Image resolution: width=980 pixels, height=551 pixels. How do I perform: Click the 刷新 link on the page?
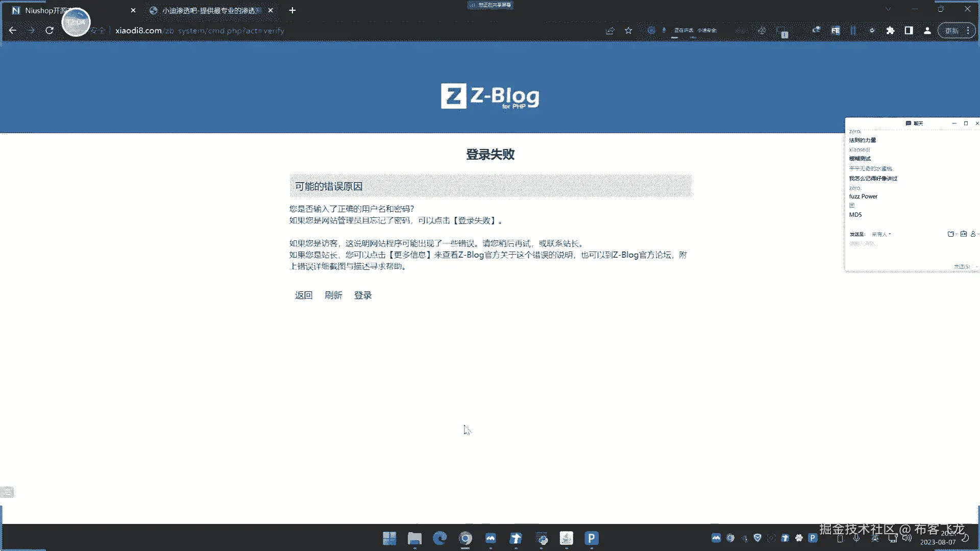333,295
